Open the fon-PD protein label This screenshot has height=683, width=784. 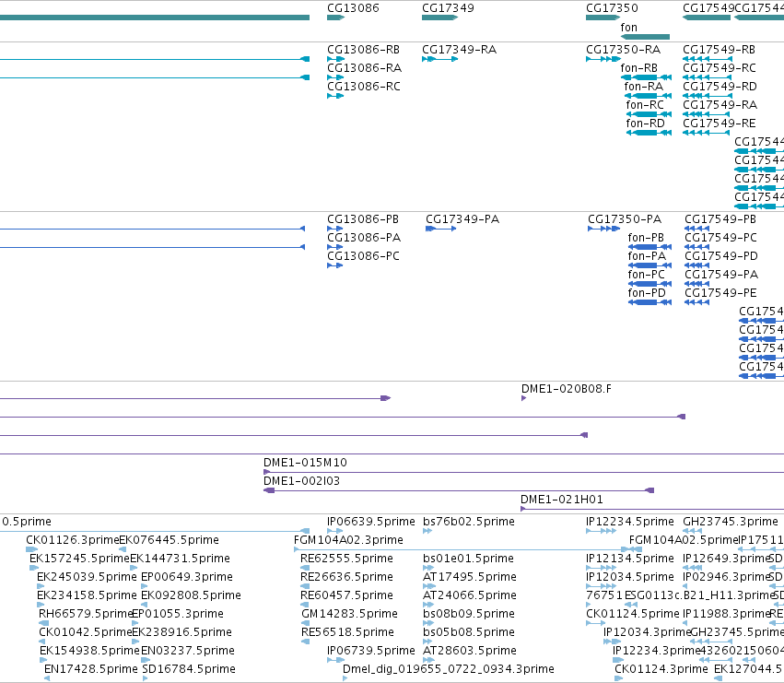647,293
